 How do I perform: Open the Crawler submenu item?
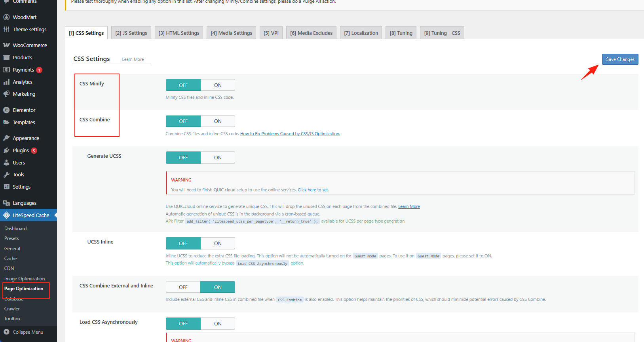[12, 309]
